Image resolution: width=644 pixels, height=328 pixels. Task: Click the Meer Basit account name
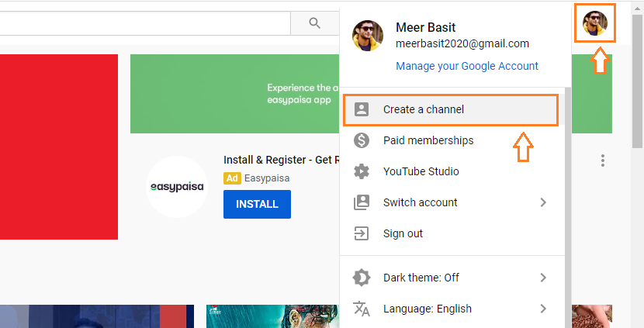425,27
